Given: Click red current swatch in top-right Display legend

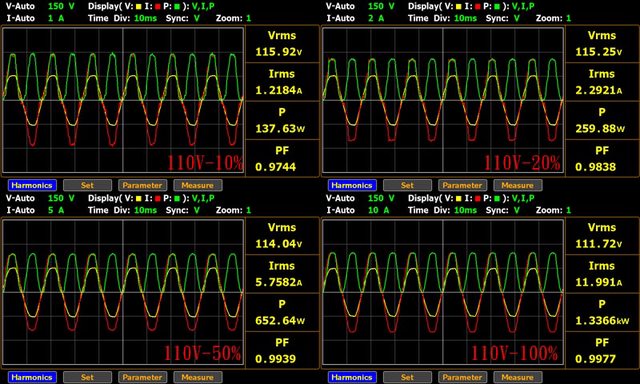Looking at the screenshot, I should [x=478, y=7].
